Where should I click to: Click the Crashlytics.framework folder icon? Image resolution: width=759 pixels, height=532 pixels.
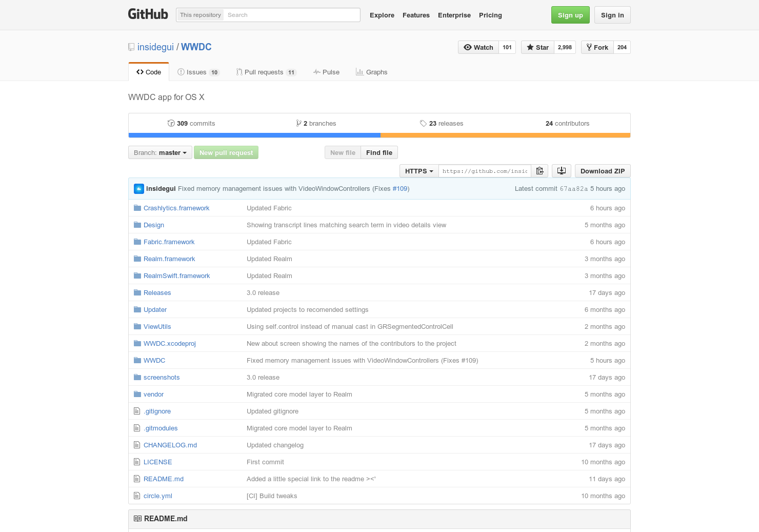[x=137, y=208]
